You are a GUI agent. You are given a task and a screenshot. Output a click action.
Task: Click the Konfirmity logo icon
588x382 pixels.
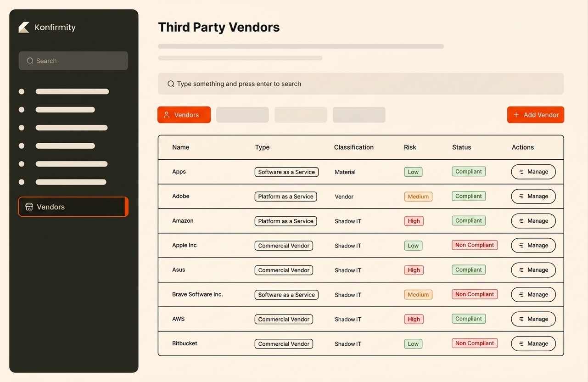point(24,28)
